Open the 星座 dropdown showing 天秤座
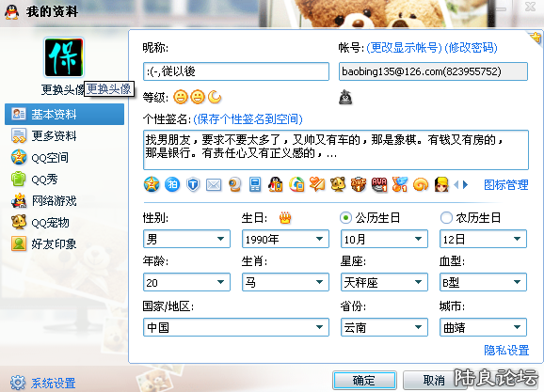Viewport: 544px width, 392px height. pyautogui.click(x=384, y=282)
